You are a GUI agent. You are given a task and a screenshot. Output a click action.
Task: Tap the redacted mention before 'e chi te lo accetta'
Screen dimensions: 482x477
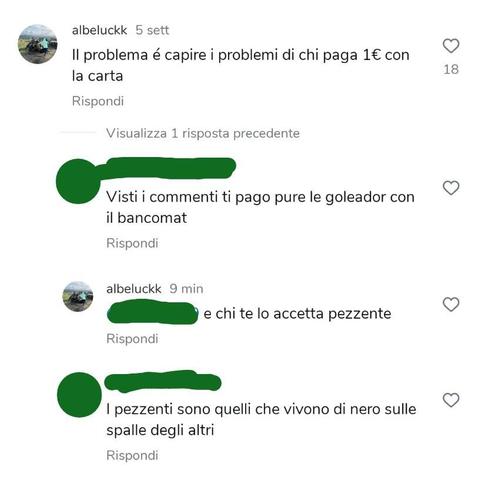[x=153, y=313]
